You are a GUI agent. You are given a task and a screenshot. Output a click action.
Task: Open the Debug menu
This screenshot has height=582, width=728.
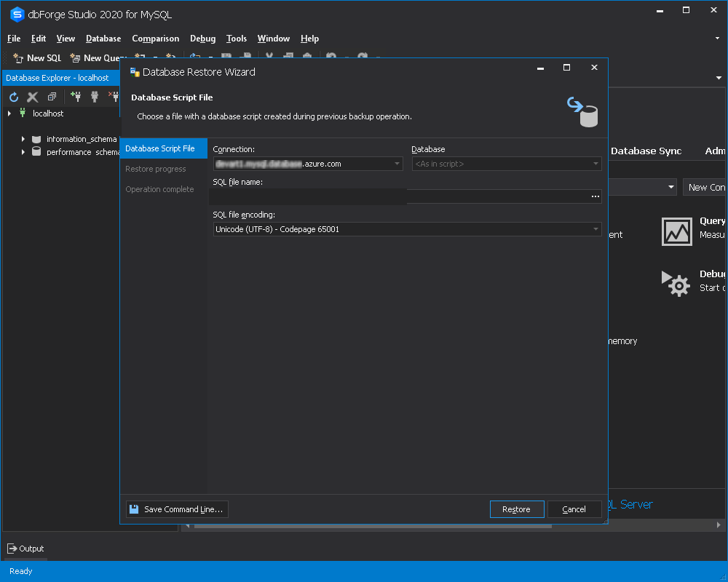[203, 39]
